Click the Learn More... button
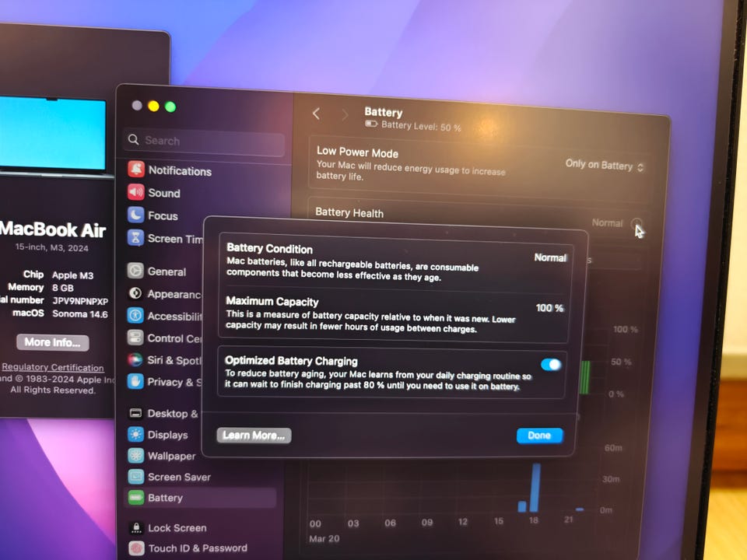747x560 pixels. click(254, 436)
